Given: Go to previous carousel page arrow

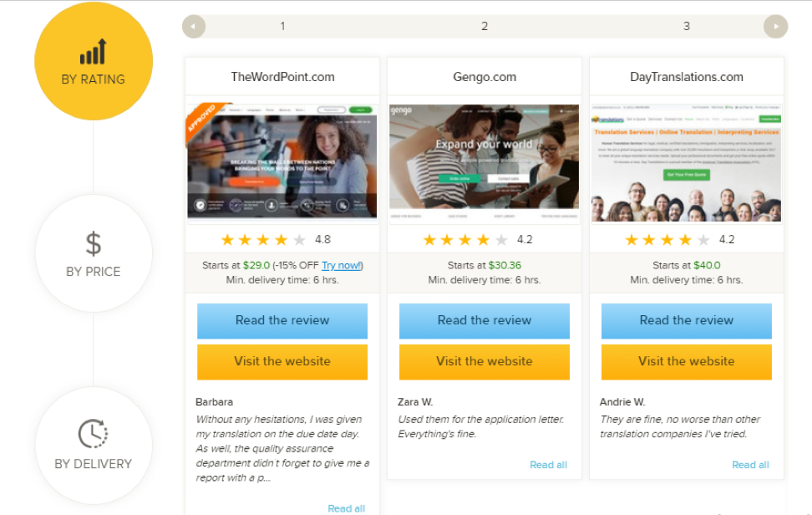Looking at the screenshot, I should click(x=194, y=27).
